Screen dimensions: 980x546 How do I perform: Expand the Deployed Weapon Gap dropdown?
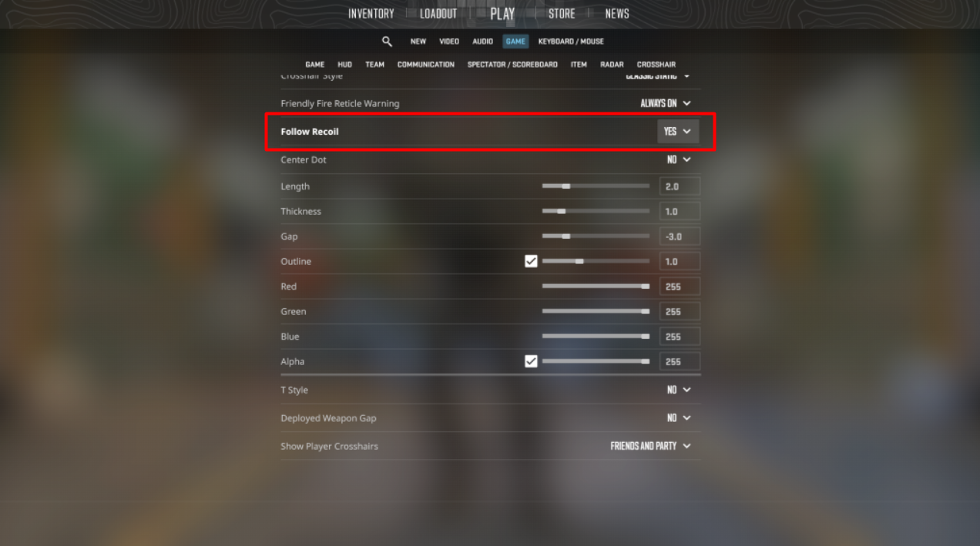[x=679, y=418]
